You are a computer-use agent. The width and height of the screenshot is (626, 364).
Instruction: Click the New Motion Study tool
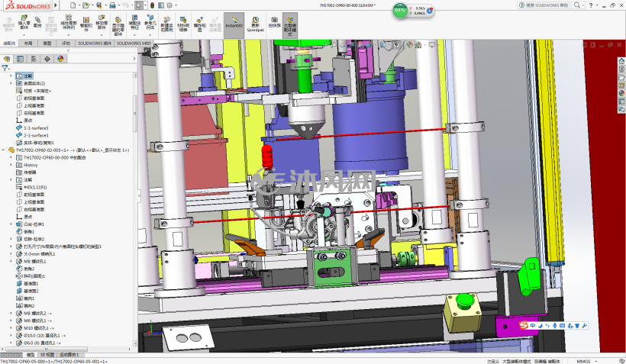click(166, 24)
